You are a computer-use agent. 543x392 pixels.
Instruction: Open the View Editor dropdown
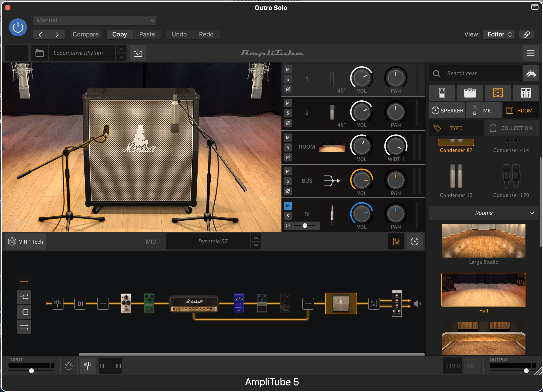[x=499, y=34]
